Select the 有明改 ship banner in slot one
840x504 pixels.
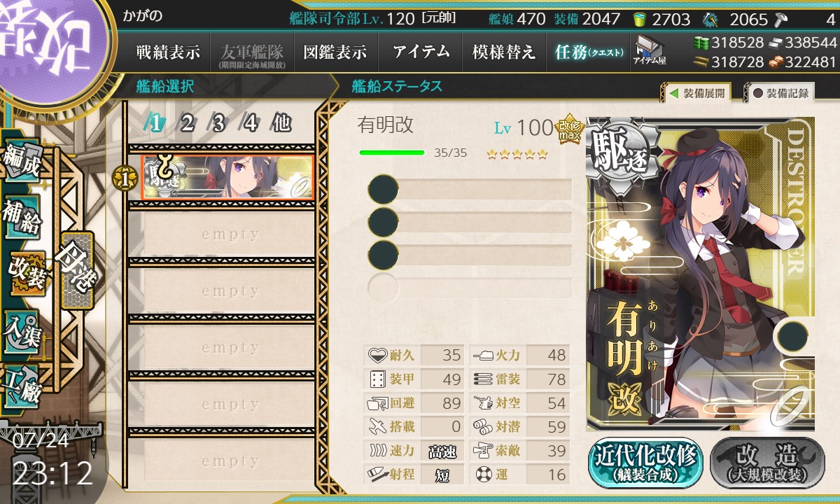pyautogui.click(x=228, y=178)
